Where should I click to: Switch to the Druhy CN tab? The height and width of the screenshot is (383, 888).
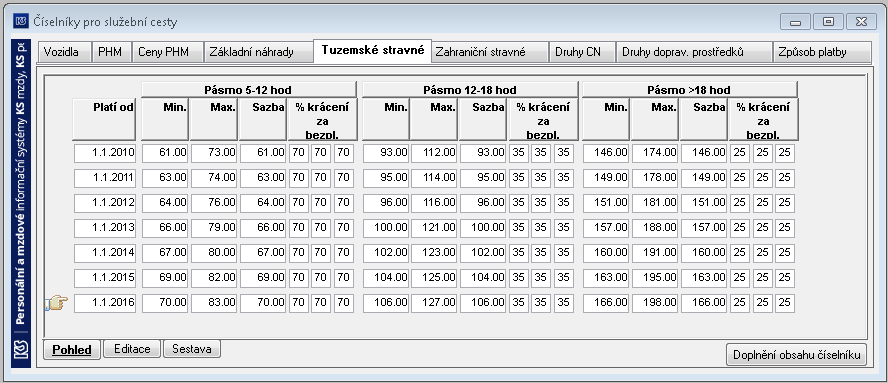pos(582,52)
